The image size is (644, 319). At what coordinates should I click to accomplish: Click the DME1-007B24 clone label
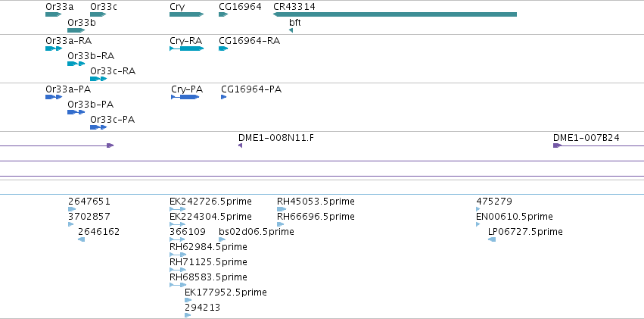pyautogui.click(x=586, y=138)
